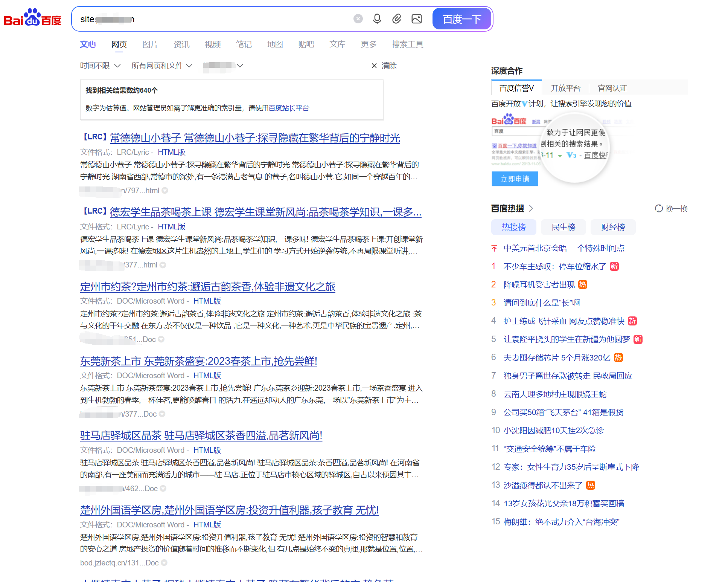
Task: Refresh hot list with 换一换
Action: click(672, 208)
